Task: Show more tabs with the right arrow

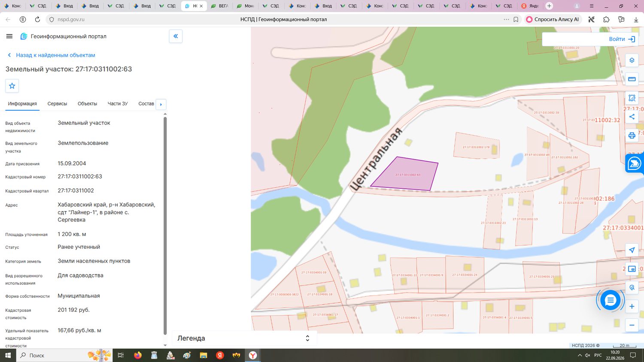Action: click(x=161, y=104)
